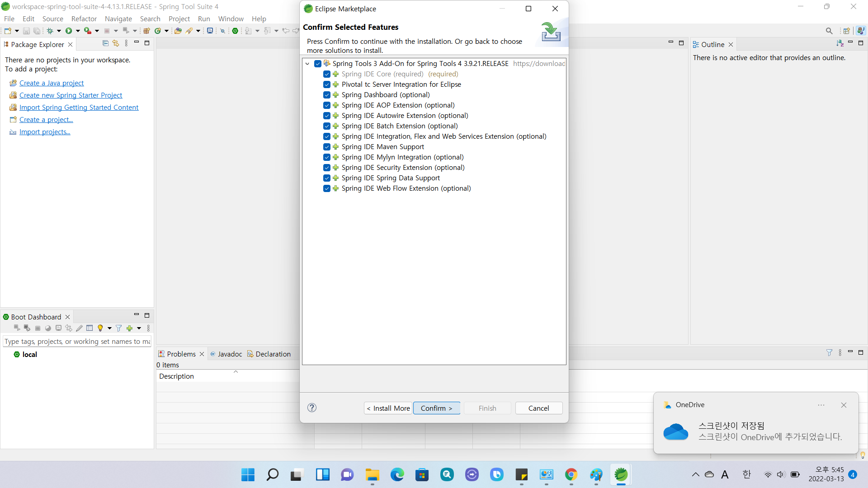
Task: Click Link with Editor icon in Package Explorer
Action: click(x=116, y=43)
